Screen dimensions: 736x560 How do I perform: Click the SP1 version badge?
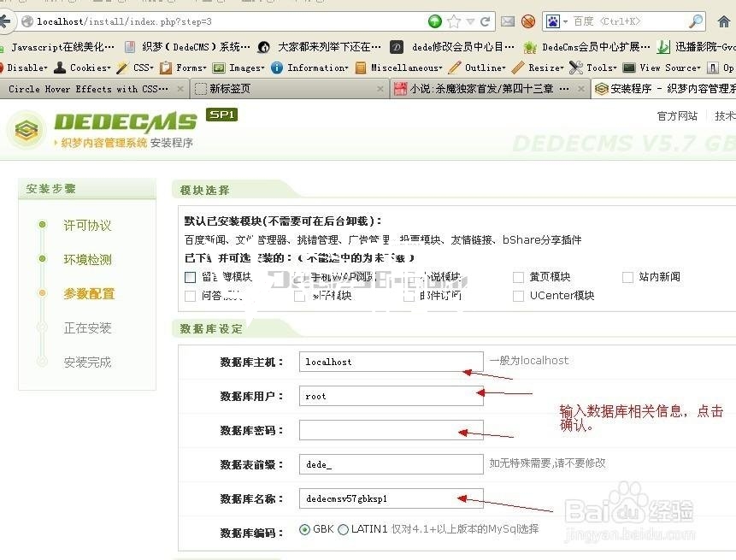point(221,115)
